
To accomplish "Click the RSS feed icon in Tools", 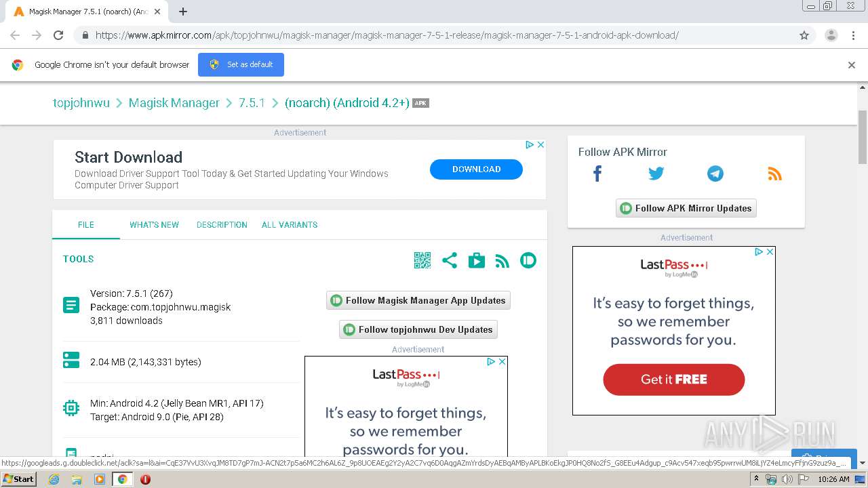I will pyautogui.click(x=502, y=260).
